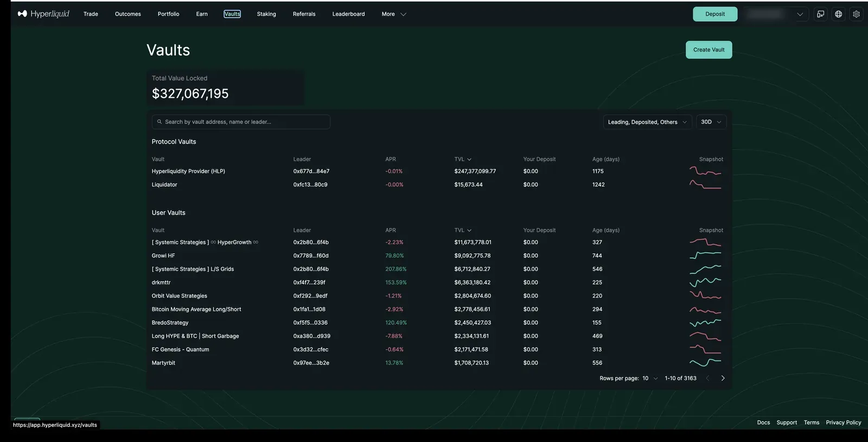The width and height of the screenshot is (868, 442).
Task: Click the 207.86% APR value
Action: coord(396,269)
